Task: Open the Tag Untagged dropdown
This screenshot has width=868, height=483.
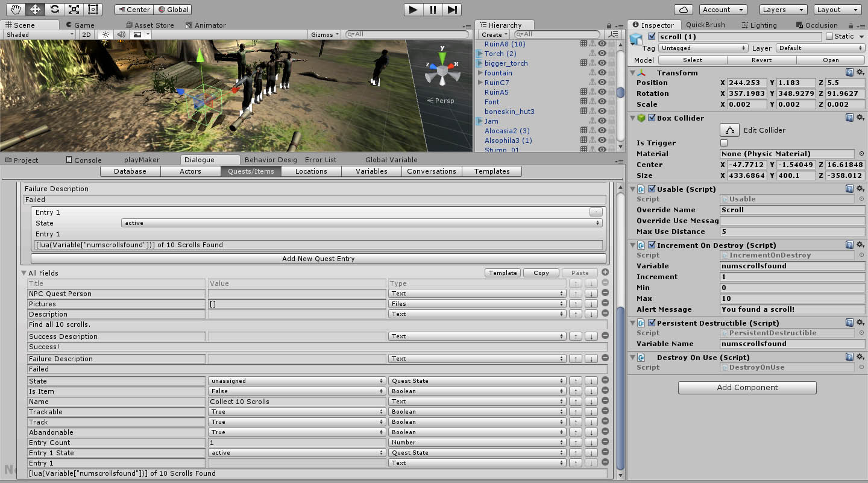Action: 703,48
